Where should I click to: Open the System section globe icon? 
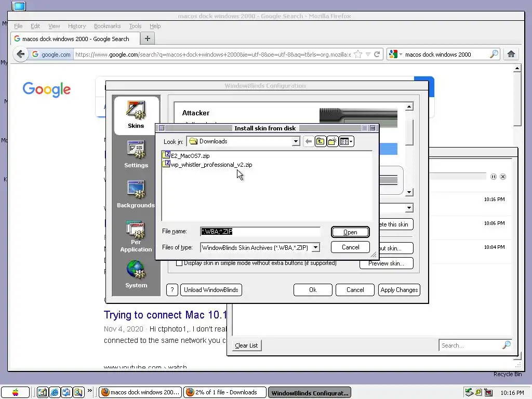136,270
